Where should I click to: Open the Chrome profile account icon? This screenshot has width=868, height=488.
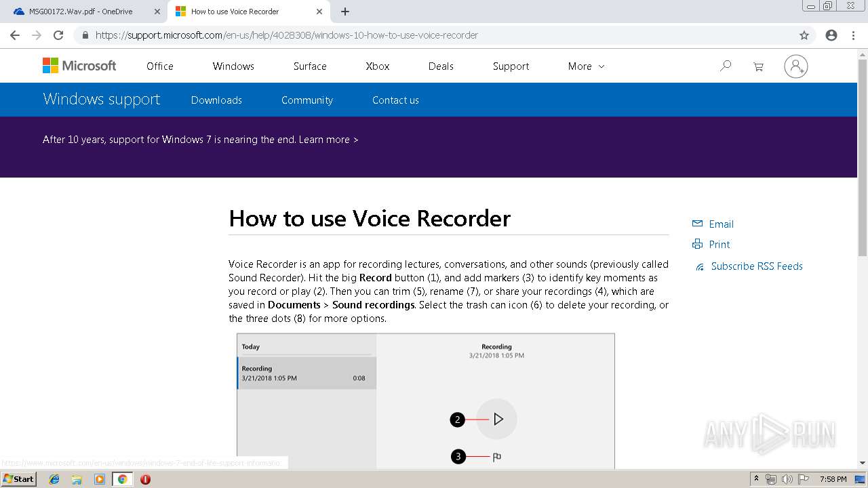[x=831, y=35]
